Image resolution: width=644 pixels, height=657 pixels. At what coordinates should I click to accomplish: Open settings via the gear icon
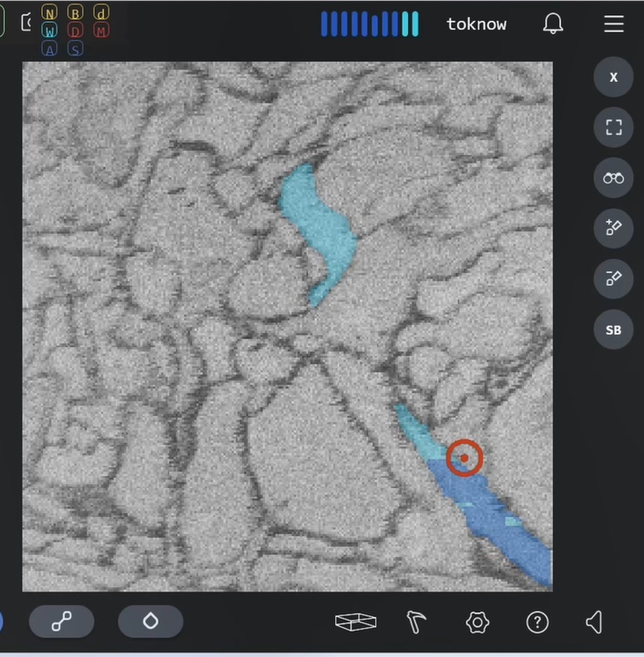tap(477, 621)
